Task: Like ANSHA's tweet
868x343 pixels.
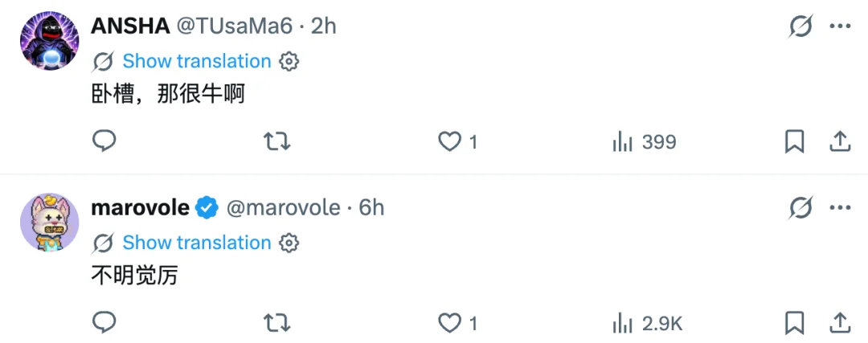Action: coord(448,142)
